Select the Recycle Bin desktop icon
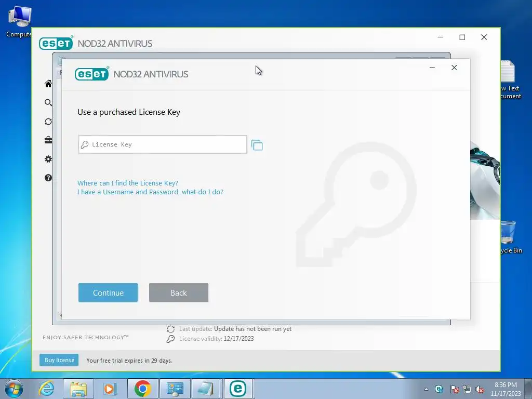The image size is (532, 399). pyautogui.click(x=510, y=237)
